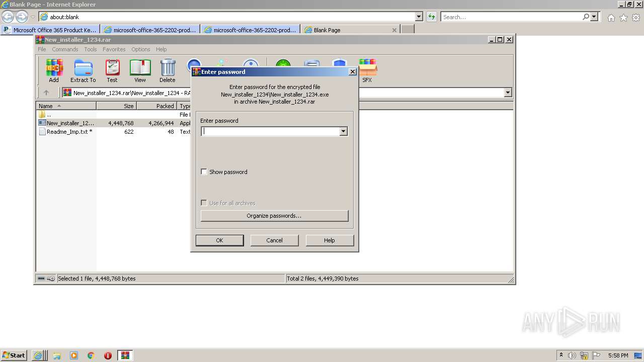Show hidden tray icons arrow
644x362 pixels.
[x=561, y=355]
